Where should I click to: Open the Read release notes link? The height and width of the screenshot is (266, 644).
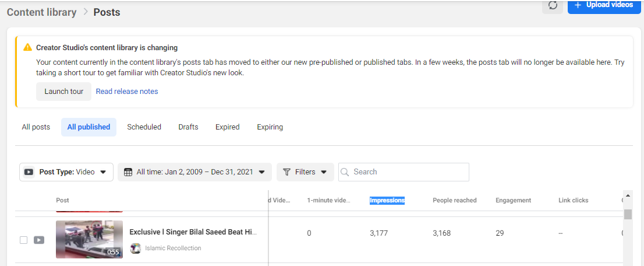127,92
